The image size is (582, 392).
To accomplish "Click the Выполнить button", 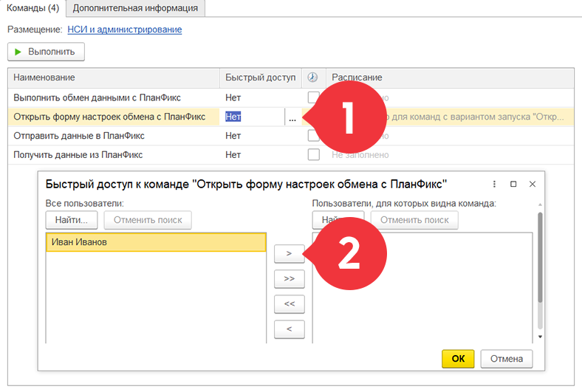I will pos(46,52).
